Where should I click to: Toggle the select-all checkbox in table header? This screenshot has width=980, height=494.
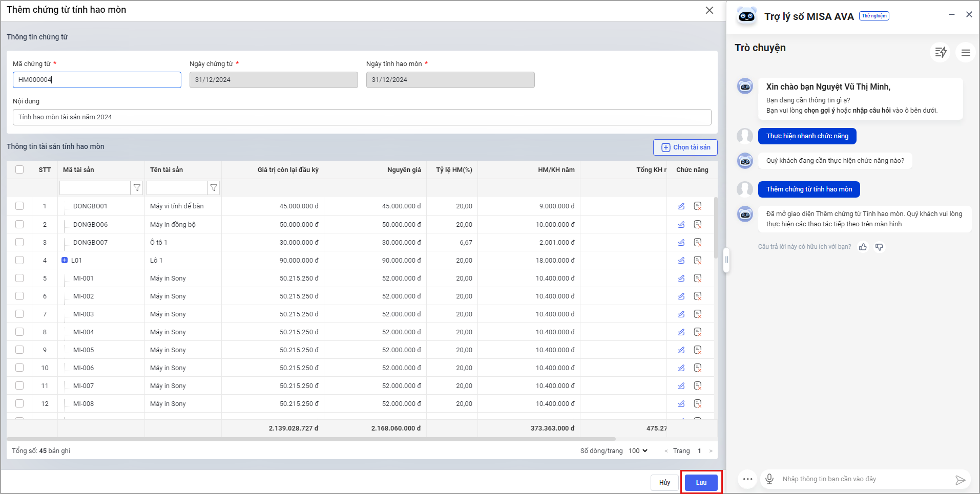click(x=19, y=169)
